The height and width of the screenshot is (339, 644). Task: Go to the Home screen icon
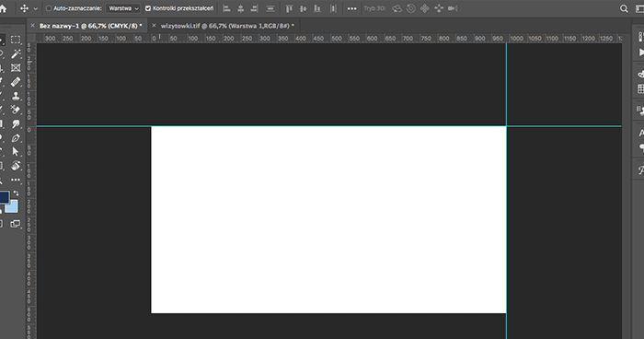[x=3, y=8]
